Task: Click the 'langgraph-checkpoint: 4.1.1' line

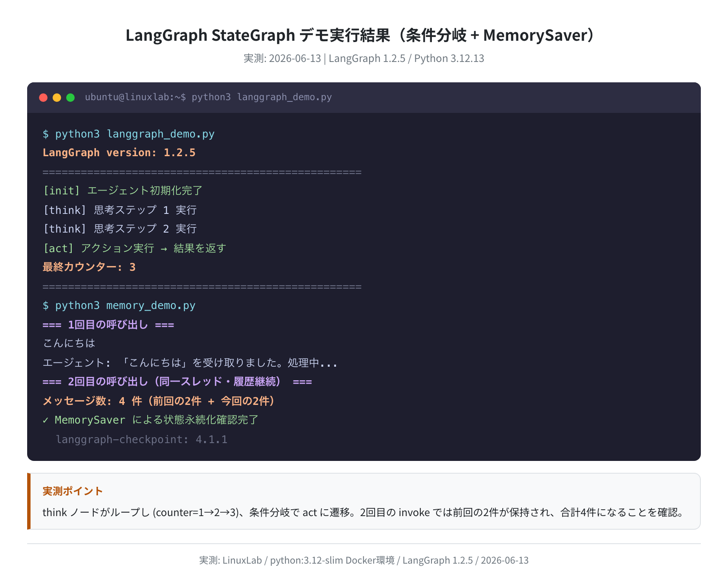Action: [142, 439]
